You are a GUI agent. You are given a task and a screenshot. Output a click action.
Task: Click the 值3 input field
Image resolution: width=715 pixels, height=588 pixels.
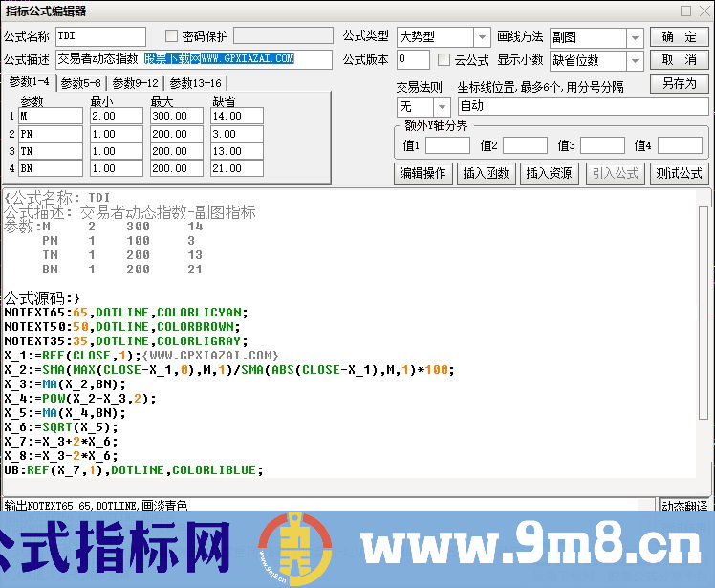[602, 145]
